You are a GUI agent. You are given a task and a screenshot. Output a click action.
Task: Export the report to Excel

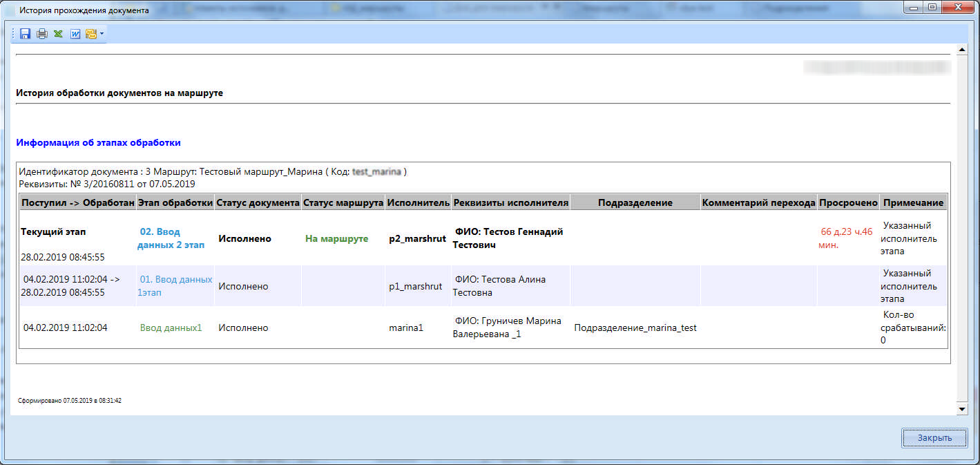tap(58, 34)
